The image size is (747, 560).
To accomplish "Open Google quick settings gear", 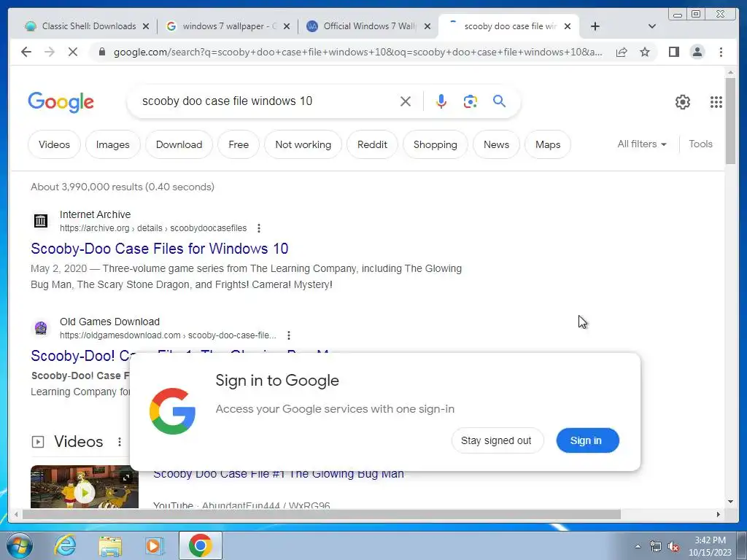I will (683, 102).
